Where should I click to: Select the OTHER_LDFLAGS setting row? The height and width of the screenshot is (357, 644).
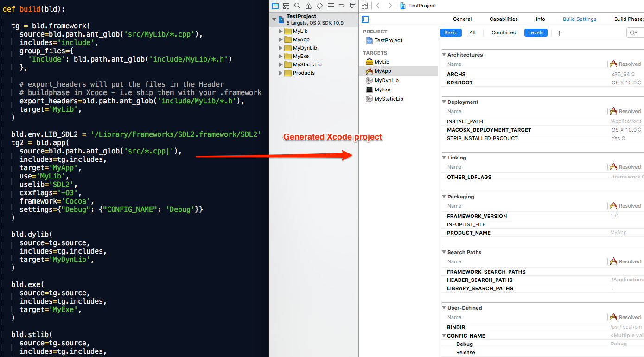[542, 177]
